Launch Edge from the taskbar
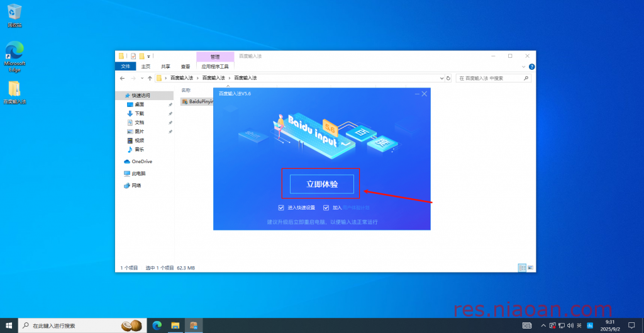The height and width of the screenshot is (333, 644). (x=157, y=325)
